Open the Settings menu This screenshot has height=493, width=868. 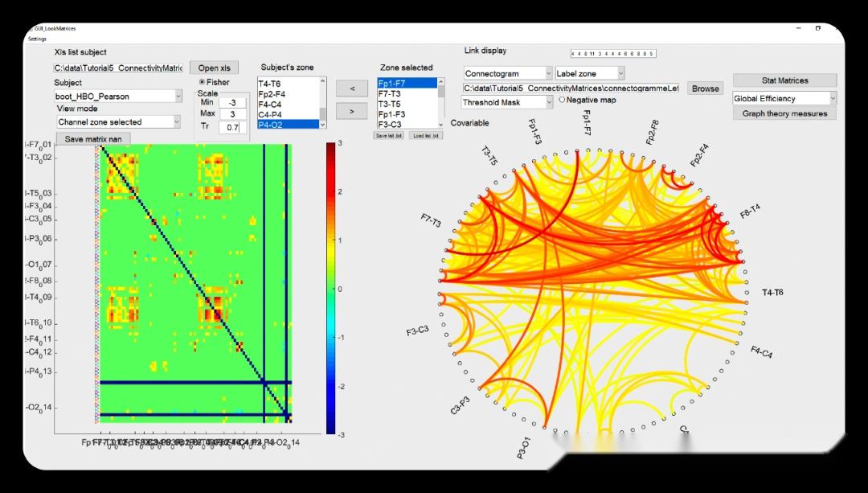[x=38, y=39]
